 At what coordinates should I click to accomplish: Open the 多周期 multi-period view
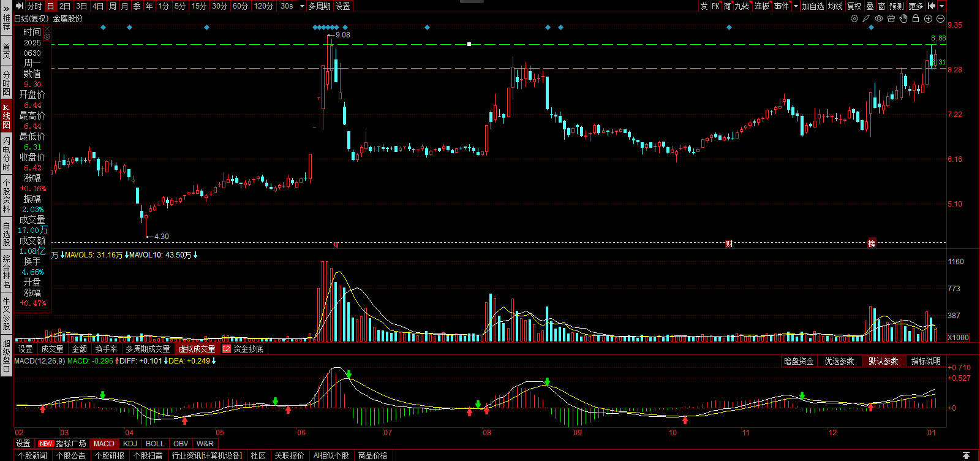click(319, 6)
